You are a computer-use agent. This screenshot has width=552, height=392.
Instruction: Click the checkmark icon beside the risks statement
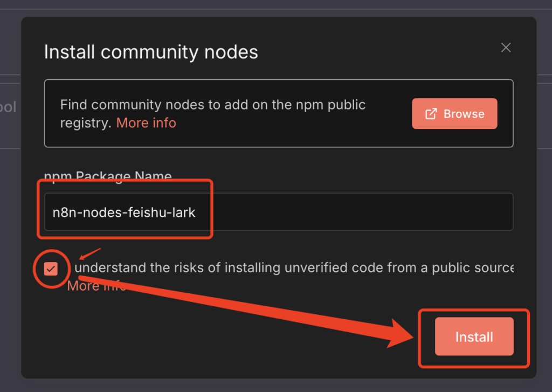tap(52, 268)
